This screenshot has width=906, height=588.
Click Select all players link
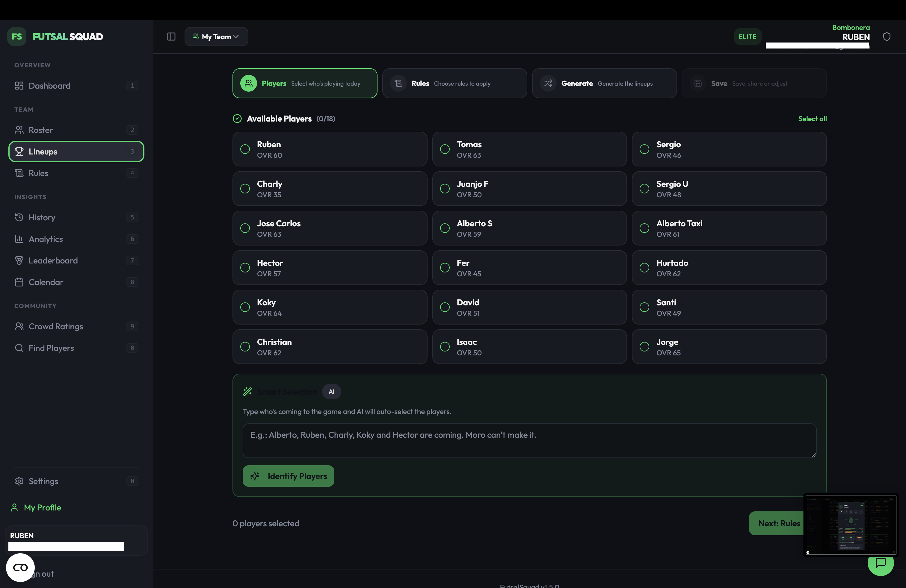pyautogui.click(x=812, y=119)
